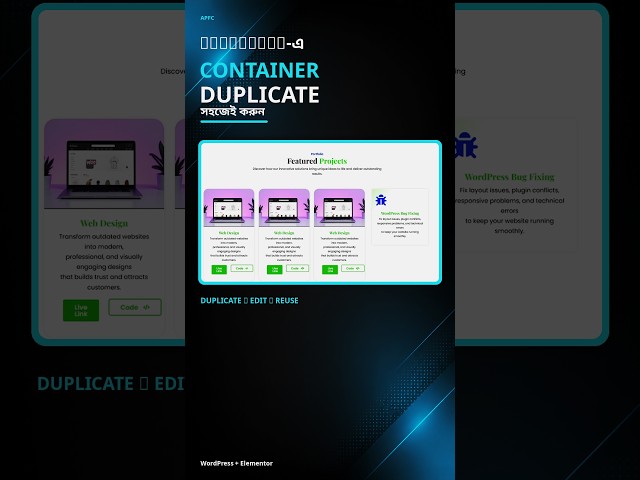
Task: Click the Bengali text সহজেই করুন
Action: pos(233,111)
